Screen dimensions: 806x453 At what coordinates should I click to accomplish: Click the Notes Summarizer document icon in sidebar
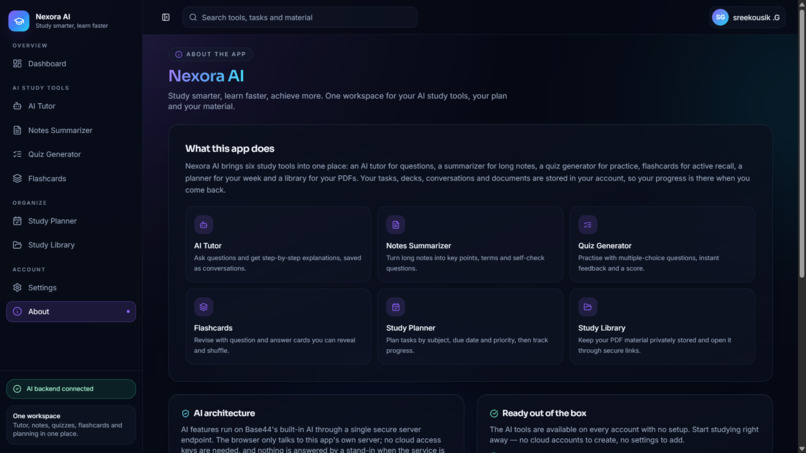[x=17, y=130]
